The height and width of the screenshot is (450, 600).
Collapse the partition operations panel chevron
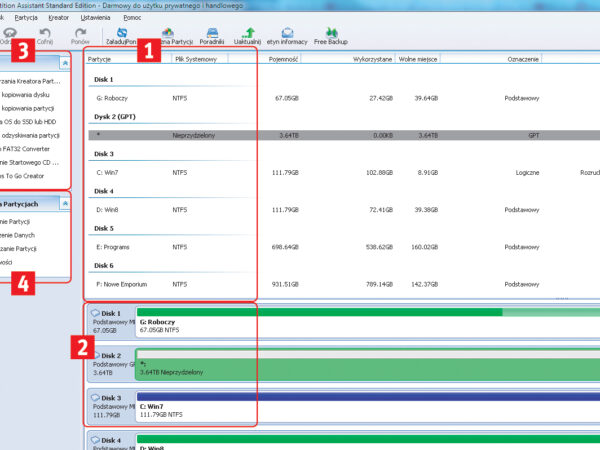[65, 202]
